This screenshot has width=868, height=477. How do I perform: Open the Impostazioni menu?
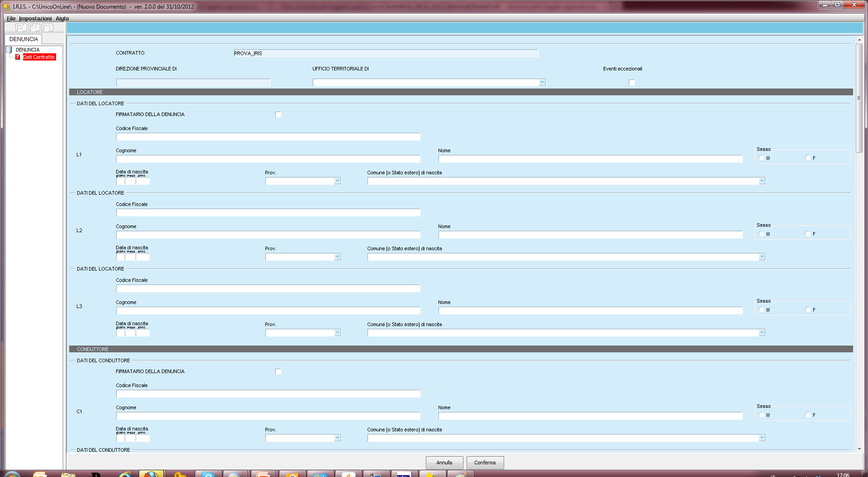[x=35, y=19]
